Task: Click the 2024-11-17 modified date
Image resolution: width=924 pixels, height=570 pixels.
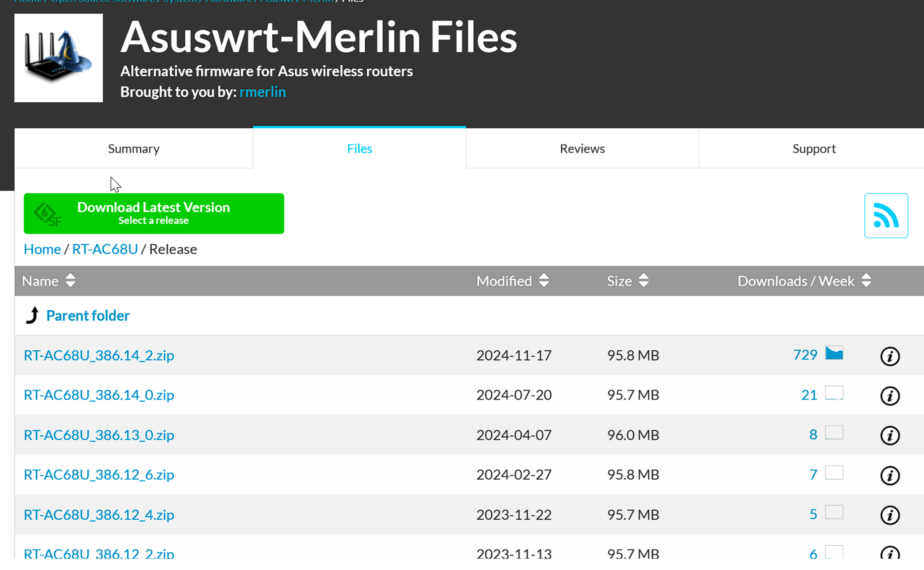Action: point(514,355)
